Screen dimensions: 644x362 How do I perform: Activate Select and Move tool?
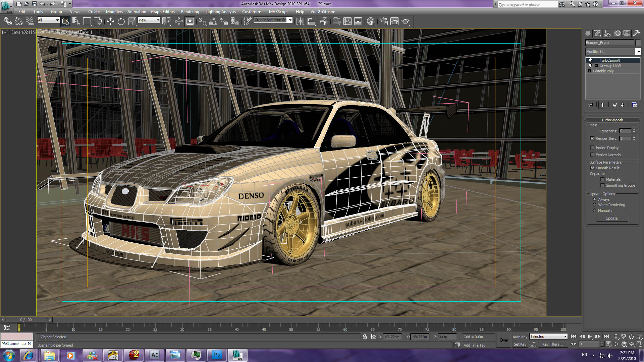[x=110, y=21]
